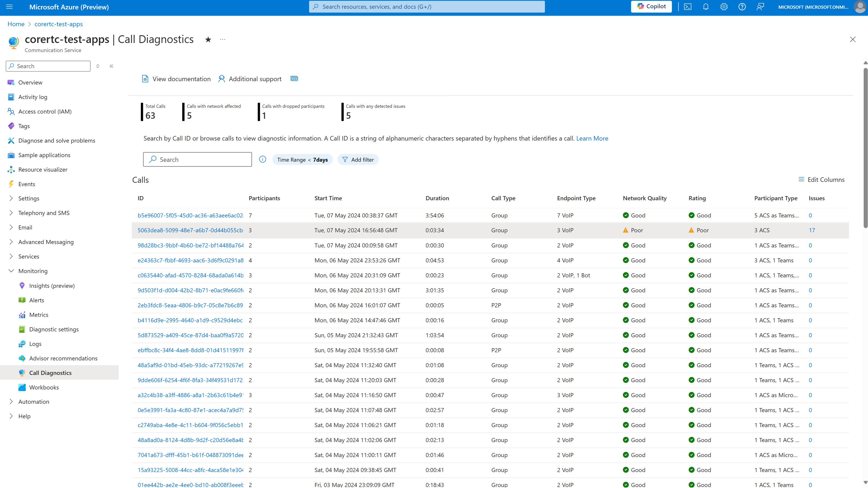Expand the Monitoring section chevron

11,271
